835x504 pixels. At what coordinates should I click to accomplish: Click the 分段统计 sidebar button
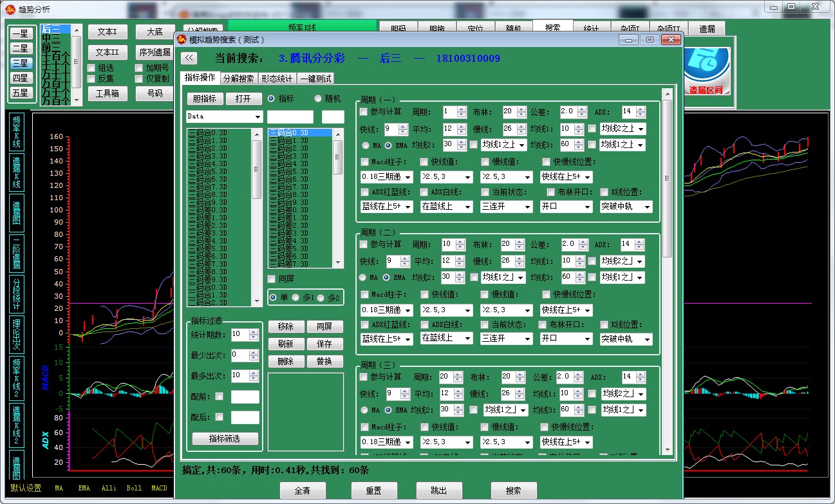[x=17, y=294]
